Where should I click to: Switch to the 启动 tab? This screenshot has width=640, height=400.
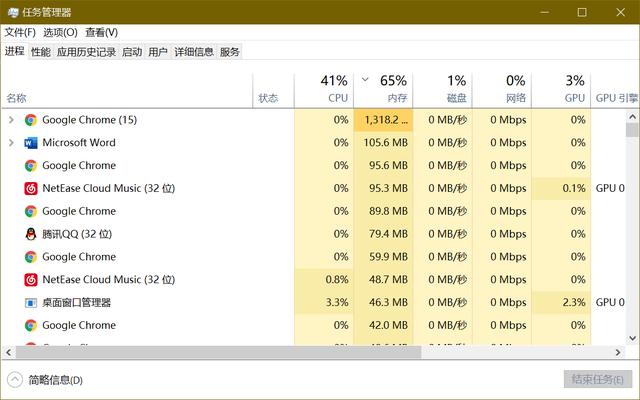[131, 52]
